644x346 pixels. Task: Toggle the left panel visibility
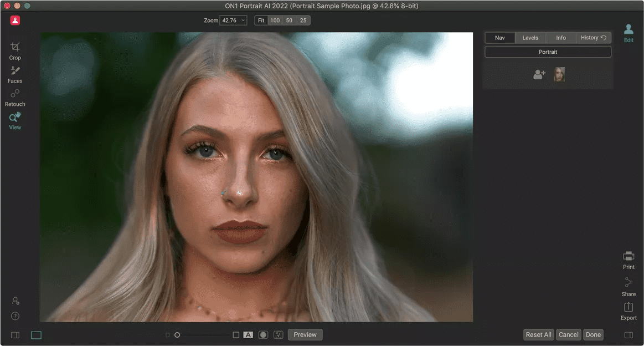point(15,335)
